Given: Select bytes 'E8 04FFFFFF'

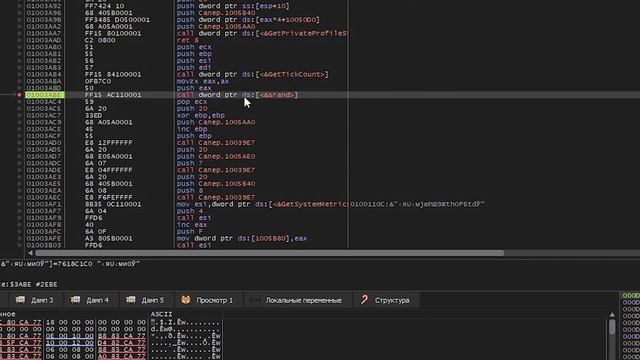Looking at the screenshot, I should (109, 170).
